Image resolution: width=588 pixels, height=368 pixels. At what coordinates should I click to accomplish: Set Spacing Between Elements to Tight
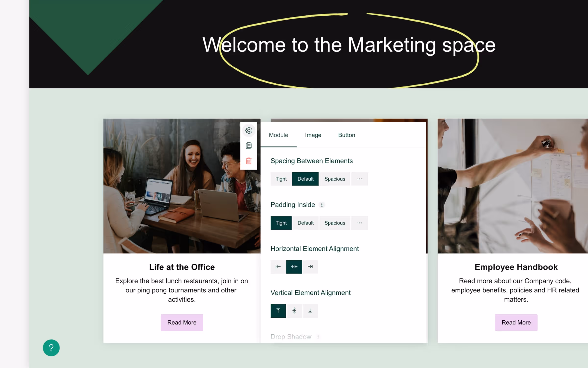click(281, 179)
